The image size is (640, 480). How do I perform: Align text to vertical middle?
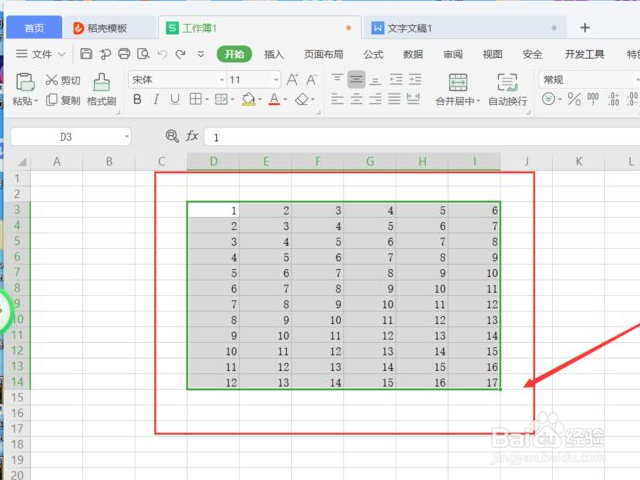356,79
